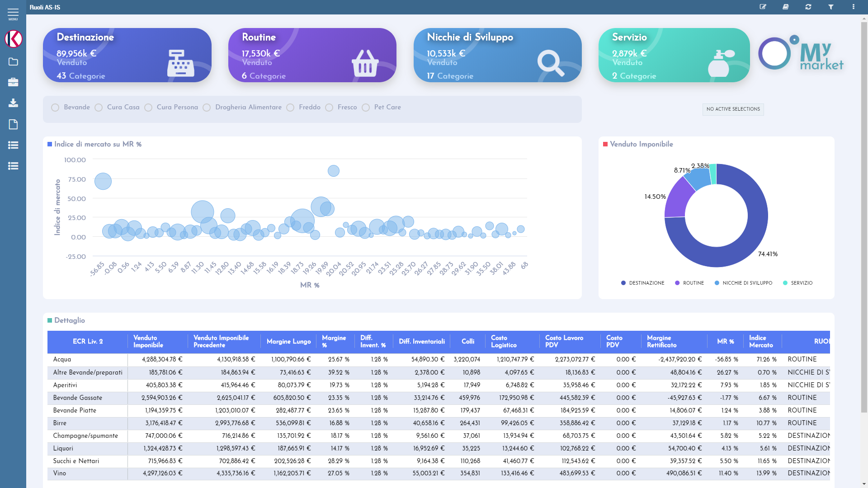Image resolution: width=868 pixels, height=488 pixels.
Task: Refresh the dashboard with the reload icon
Action: pos(809,7)
